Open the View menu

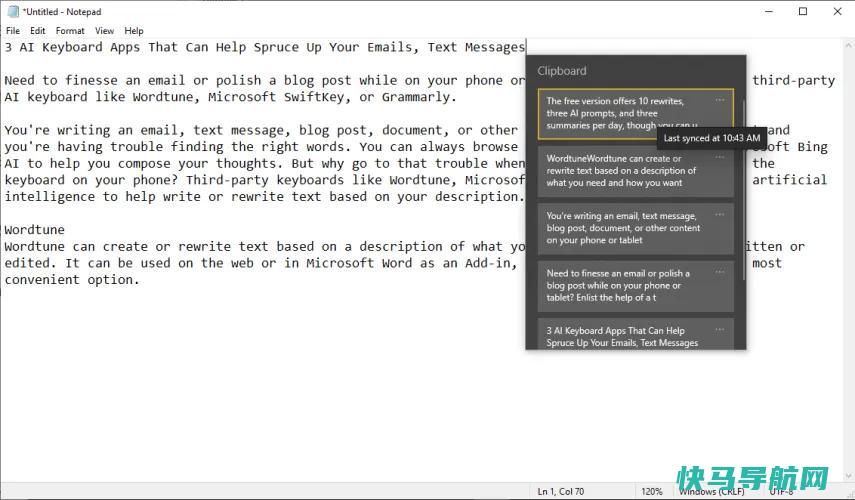(104, 31)
